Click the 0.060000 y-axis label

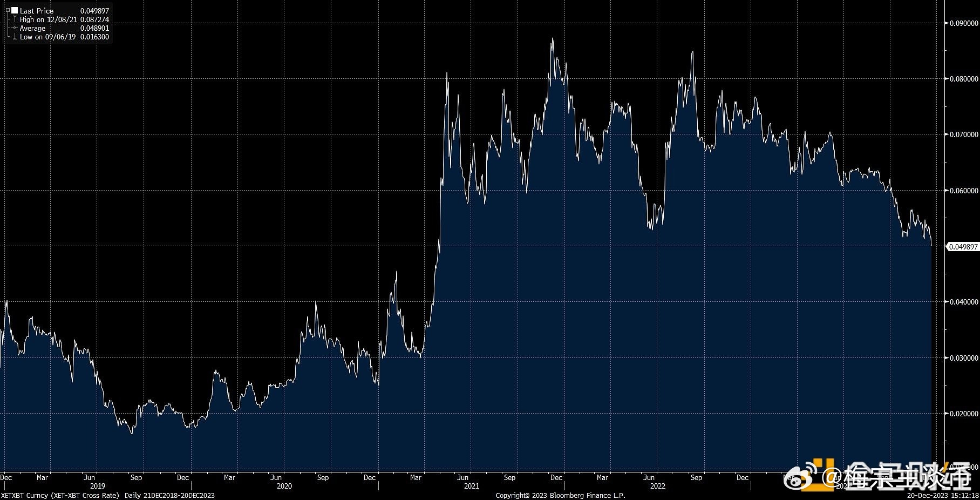[964, 191]
